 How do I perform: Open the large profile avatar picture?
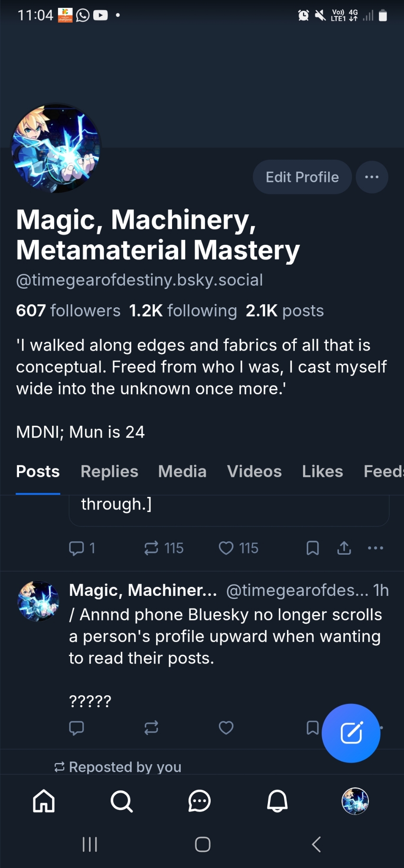[x=56, y=149]
